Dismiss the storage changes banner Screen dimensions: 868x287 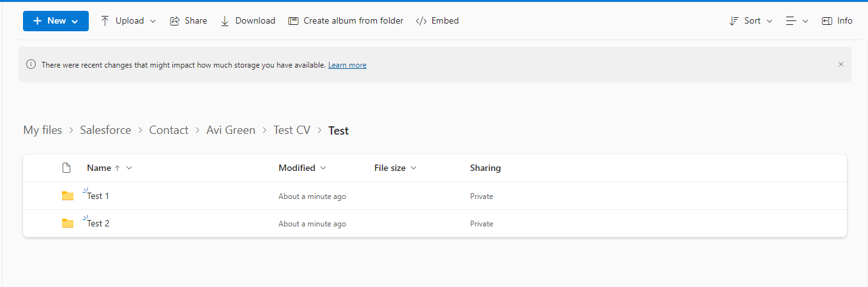841,64
